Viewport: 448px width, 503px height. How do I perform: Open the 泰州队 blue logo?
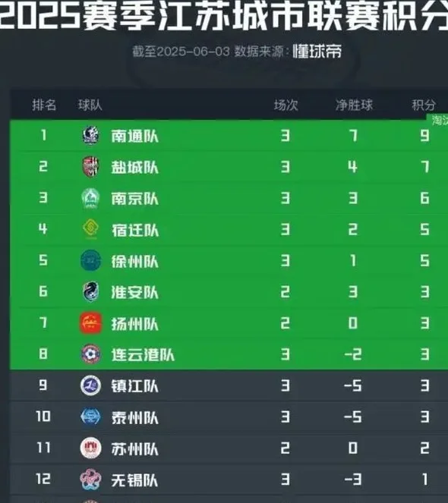point(90,417)
